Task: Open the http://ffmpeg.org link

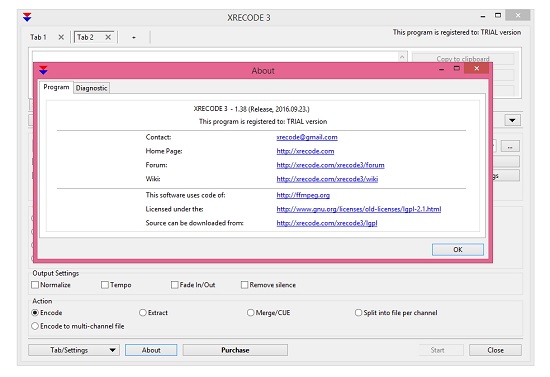Action: 303,195
